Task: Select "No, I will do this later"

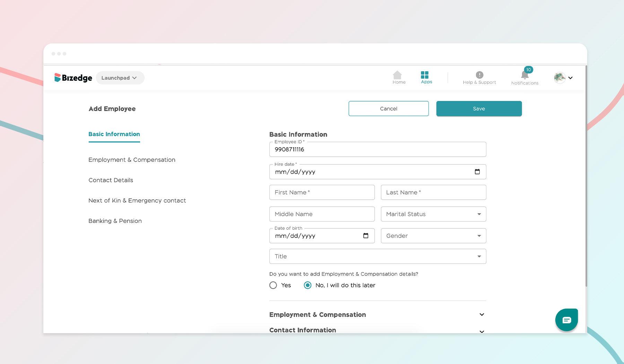Action: pyautogui.click(x=307, y=285)
